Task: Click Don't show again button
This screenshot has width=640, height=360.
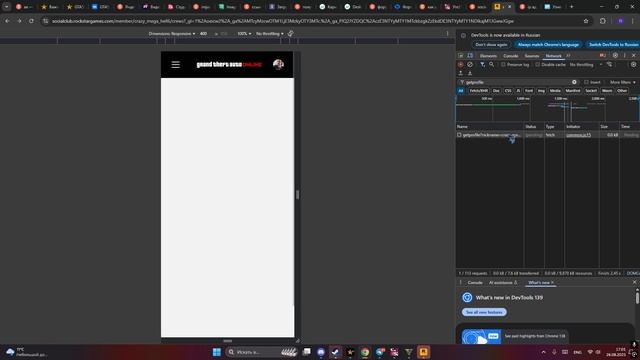Action: [x=491, y=44]
